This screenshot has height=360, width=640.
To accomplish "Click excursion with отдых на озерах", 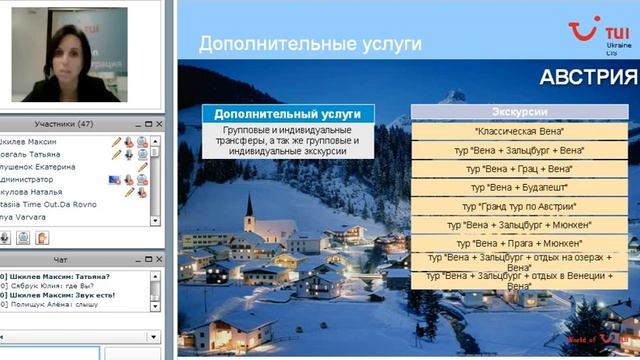I will [x=519, y=262].
